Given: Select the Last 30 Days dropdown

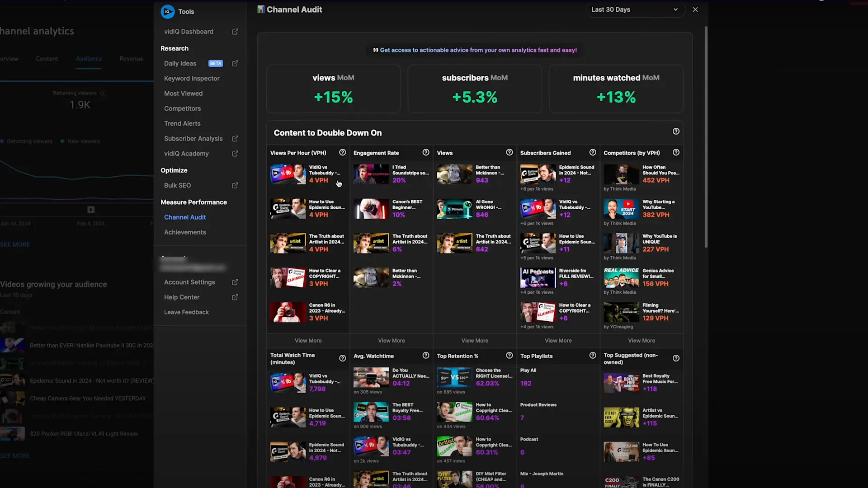Looking at the screenshot, I should (634, 9).
